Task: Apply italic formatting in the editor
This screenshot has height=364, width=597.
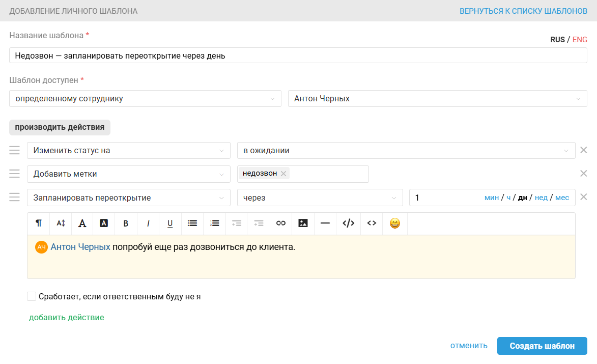Action: (148, 223)
